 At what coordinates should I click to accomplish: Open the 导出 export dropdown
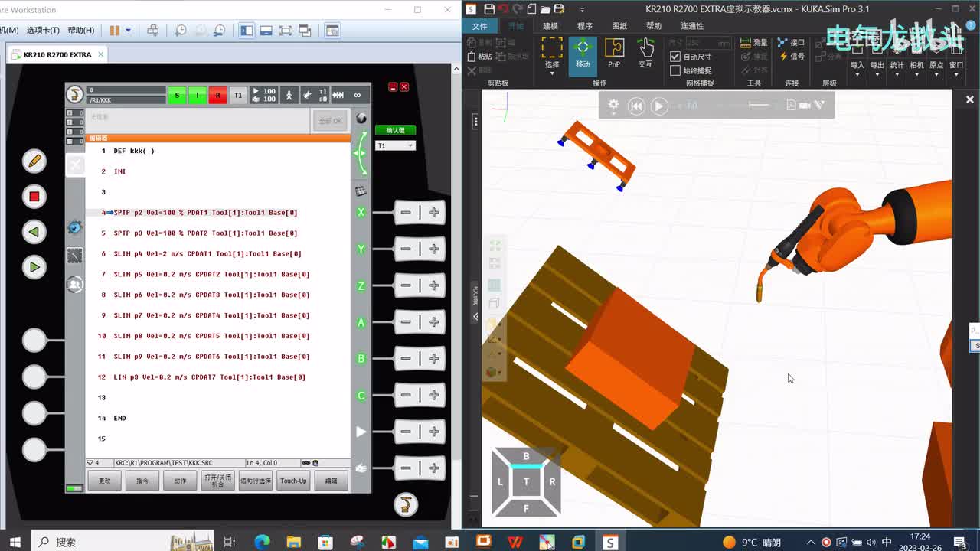point(877,65)
